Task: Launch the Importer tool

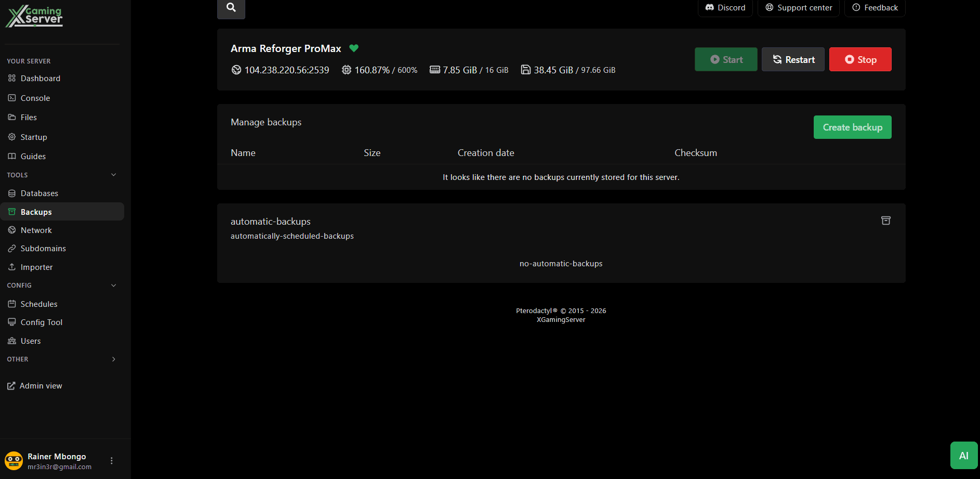Action: tap(36, 267)
